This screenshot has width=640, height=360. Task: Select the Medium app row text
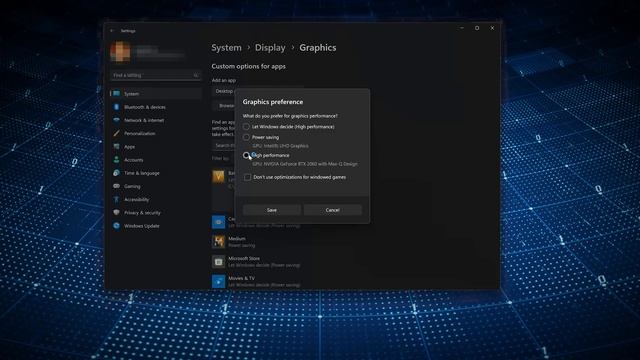click(x=237, y=238)
